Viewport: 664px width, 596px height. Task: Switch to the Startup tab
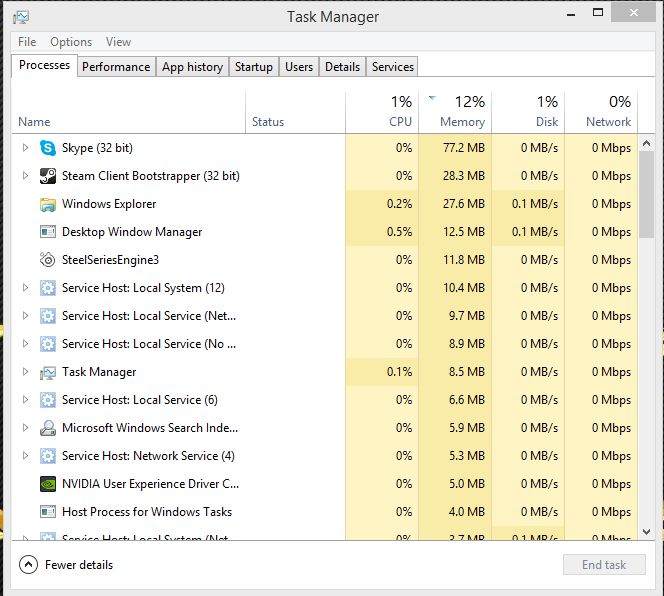click(254, 67)
